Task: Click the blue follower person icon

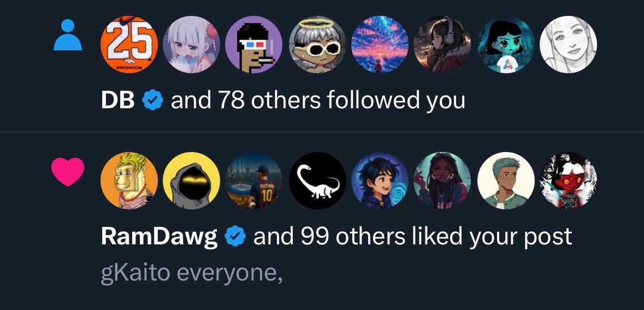Action: 68,36
